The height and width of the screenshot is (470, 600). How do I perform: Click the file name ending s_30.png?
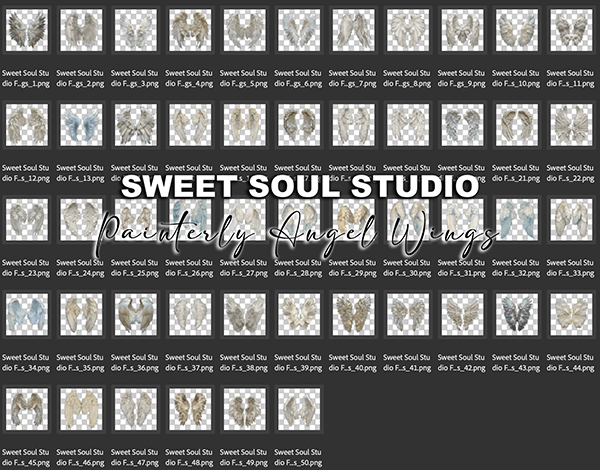click(x=407, y=268)
